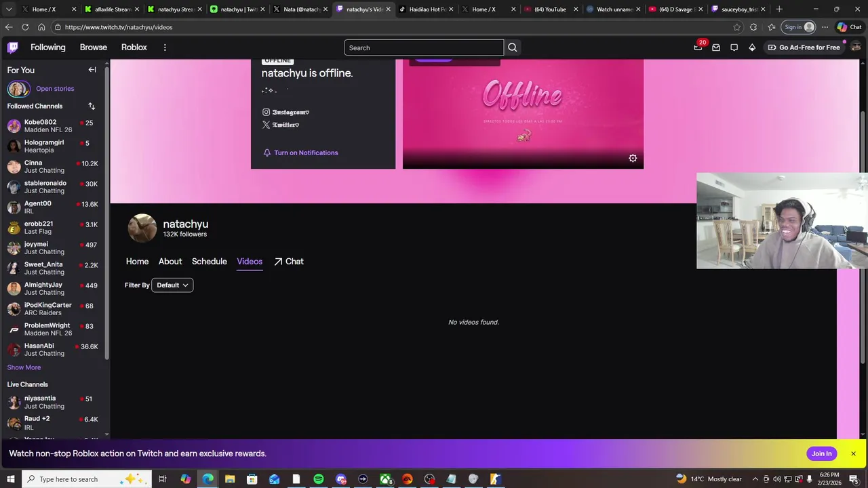Open the Twitch more options menu

(x=165, y=47)
